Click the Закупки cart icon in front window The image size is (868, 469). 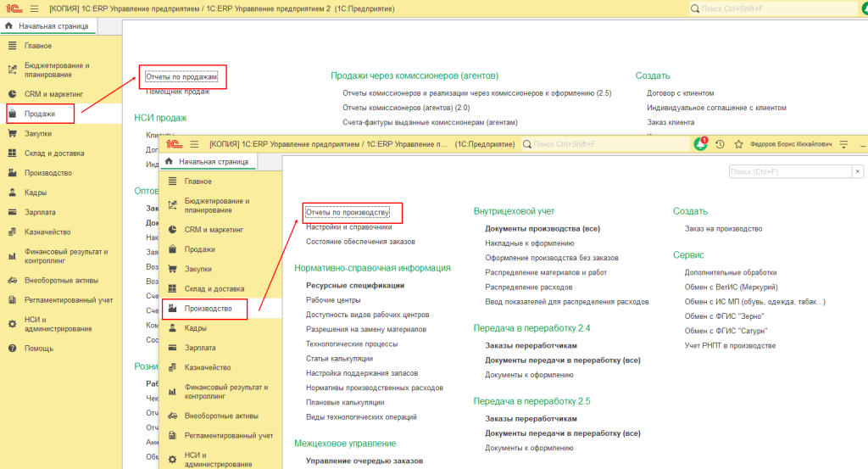(x=173, y=269)
